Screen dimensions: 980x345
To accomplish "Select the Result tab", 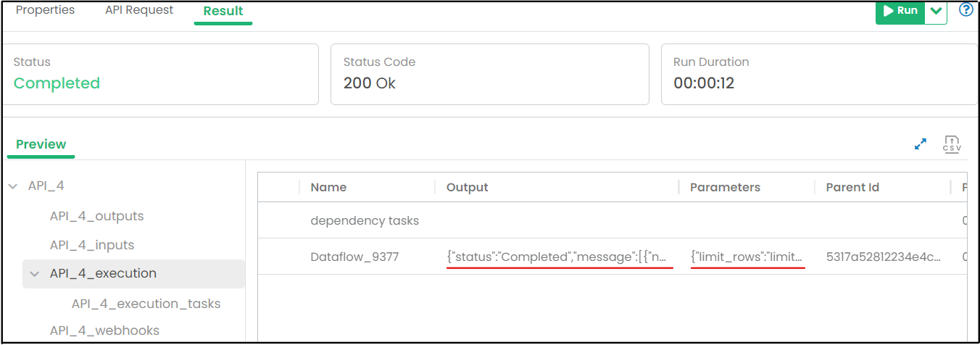I will pos(223,11).
